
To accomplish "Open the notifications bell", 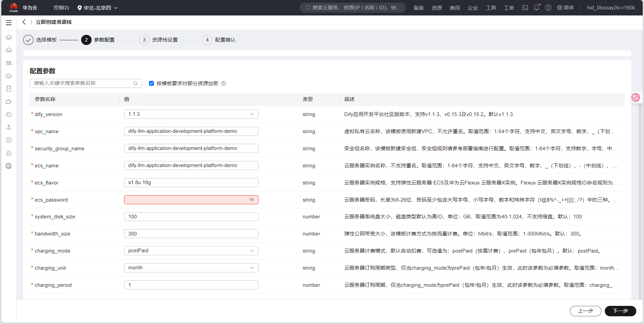I will point(536,8).
